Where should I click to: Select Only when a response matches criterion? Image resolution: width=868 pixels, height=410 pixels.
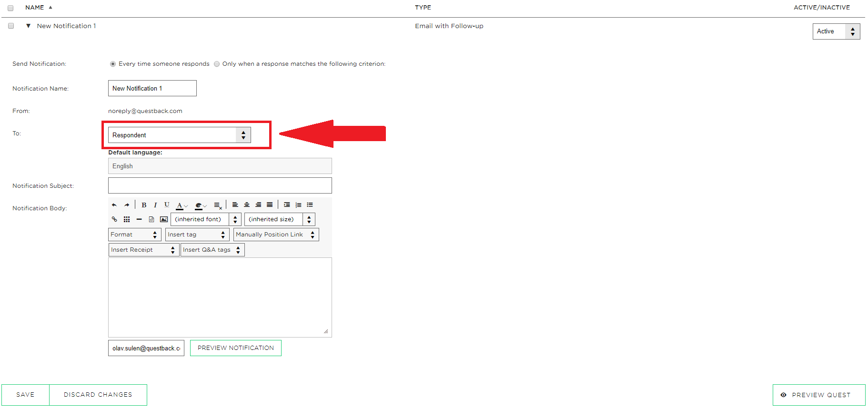217,64
